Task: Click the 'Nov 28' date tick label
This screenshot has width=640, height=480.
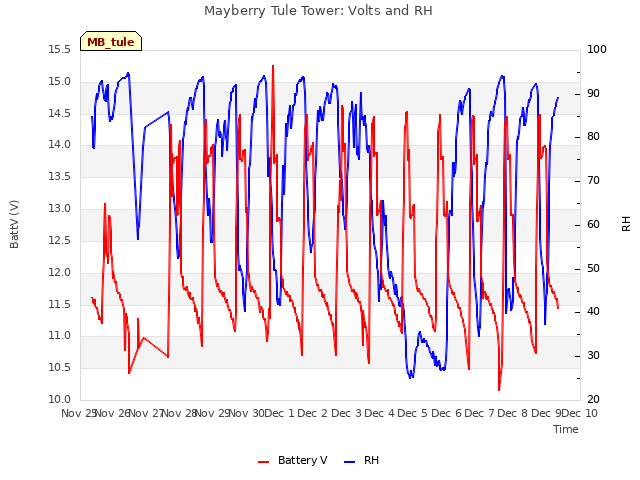Action: coord(180,413)
